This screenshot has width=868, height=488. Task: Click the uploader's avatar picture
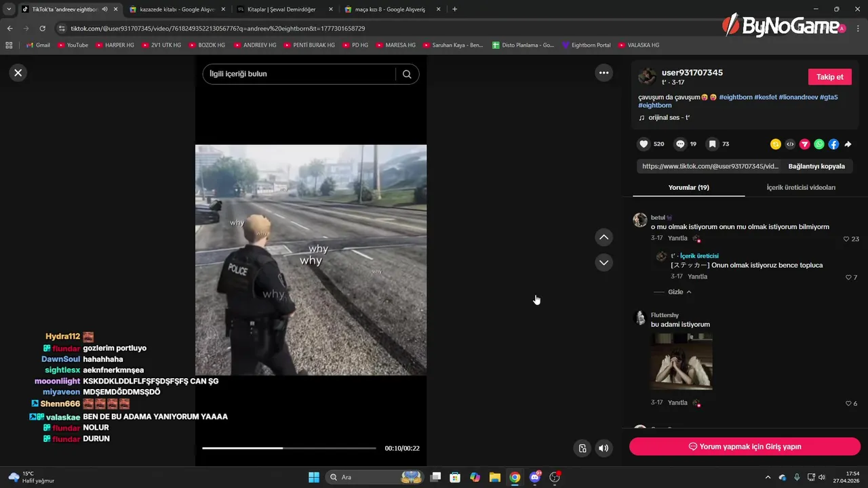point(647,76)
